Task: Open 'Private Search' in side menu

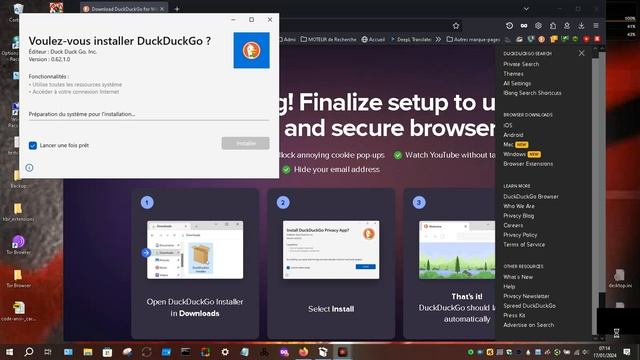Action: [521, 64]
